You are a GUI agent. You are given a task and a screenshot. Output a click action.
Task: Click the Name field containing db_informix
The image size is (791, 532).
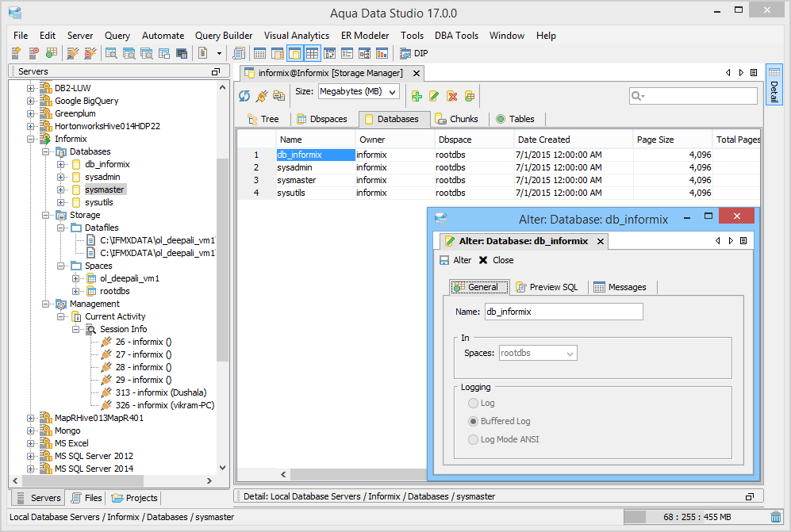click(x=563, y=312)
